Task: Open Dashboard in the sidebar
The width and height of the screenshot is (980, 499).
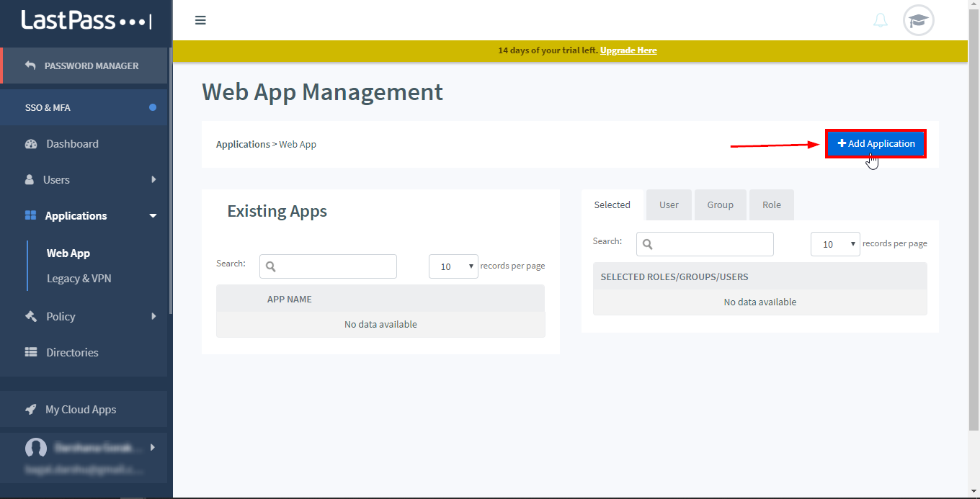Action: [x=72, y=144]
